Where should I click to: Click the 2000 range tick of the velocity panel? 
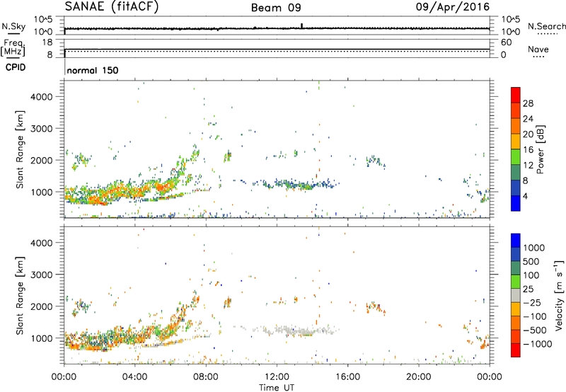(42, 306)
